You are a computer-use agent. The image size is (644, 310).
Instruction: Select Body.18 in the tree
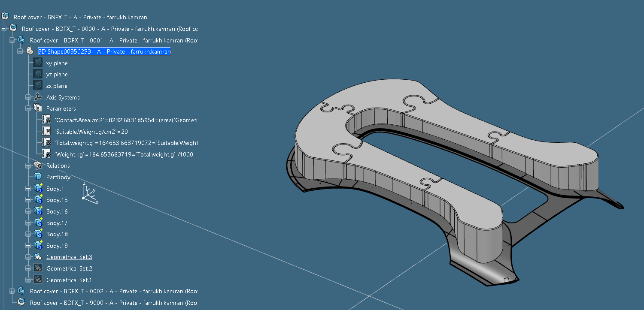coord(57,234)
